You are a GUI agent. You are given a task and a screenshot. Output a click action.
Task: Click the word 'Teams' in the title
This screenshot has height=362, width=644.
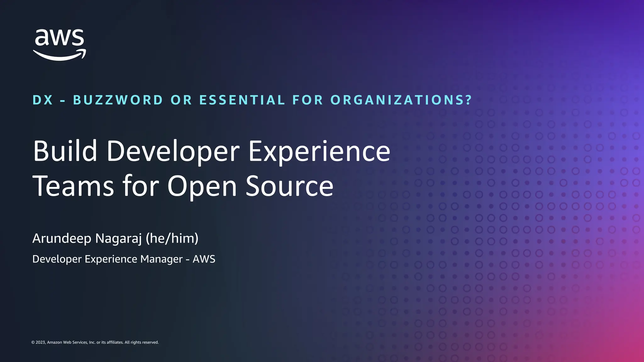(73, 186)
